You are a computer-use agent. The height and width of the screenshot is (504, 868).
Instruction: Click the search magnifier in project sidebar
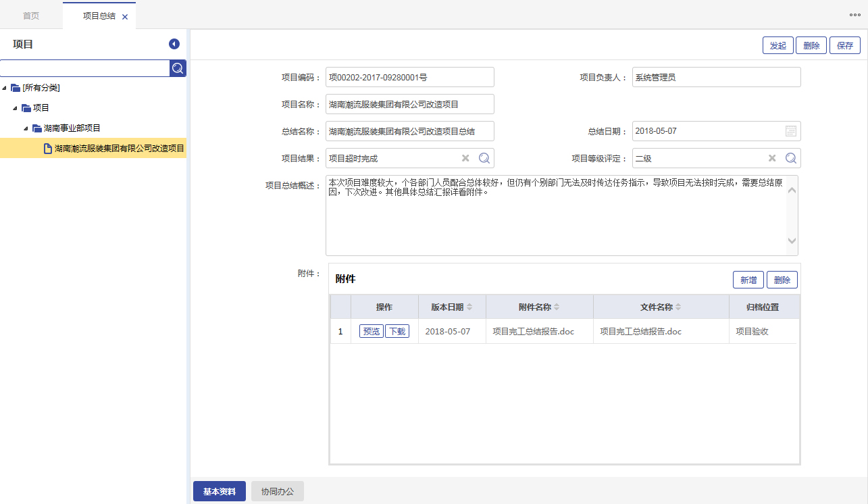[x=178, y=68]
